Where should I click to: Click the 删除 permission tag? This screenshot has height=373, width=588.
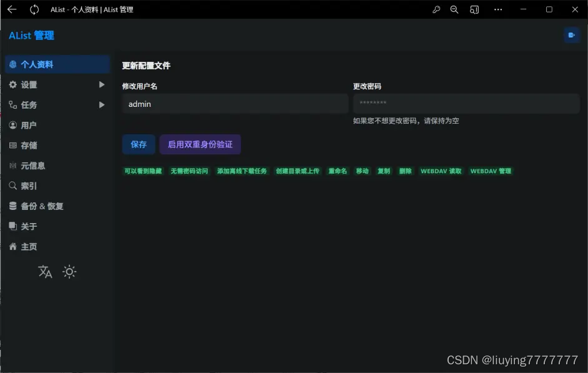405,171
